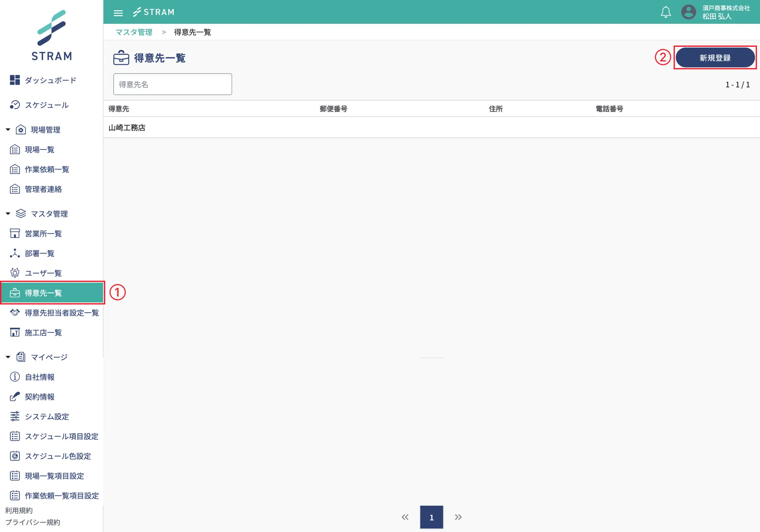Click the 部署一覧 organization icon
The image size is (760, 532).
coord(15,253)
